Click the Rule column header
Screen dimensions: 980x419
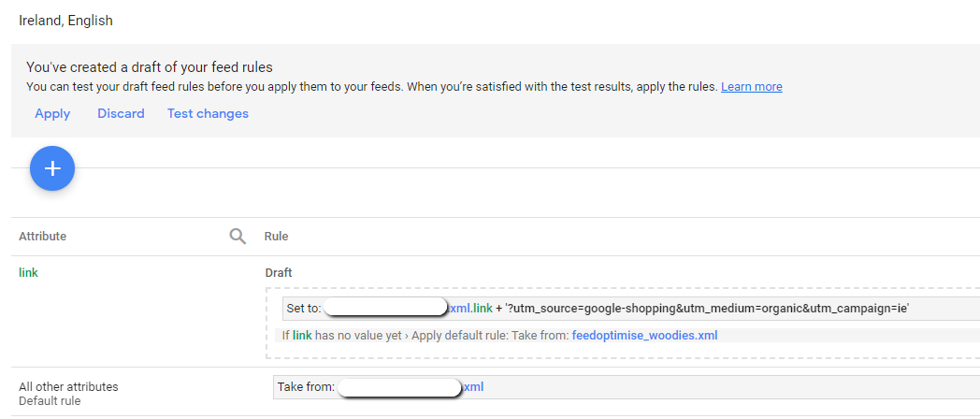(276, 237)
